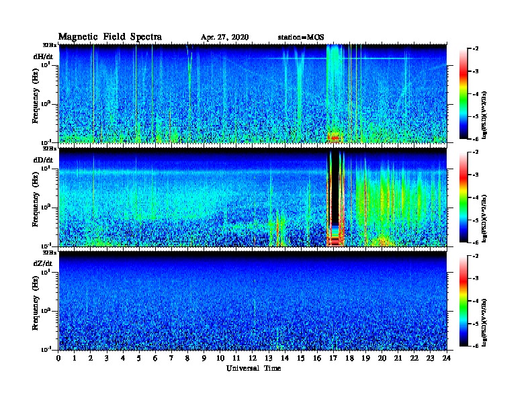Click the dZ/dt spectrogram plot
The height and width of the screenshot is (411, 532).
click(253, 301)
